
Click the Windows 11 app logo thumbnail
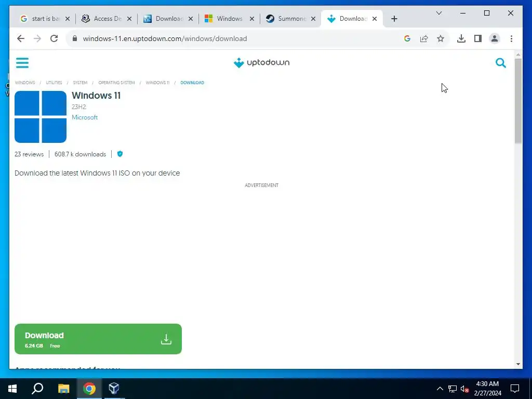click(x=41, y=117)
